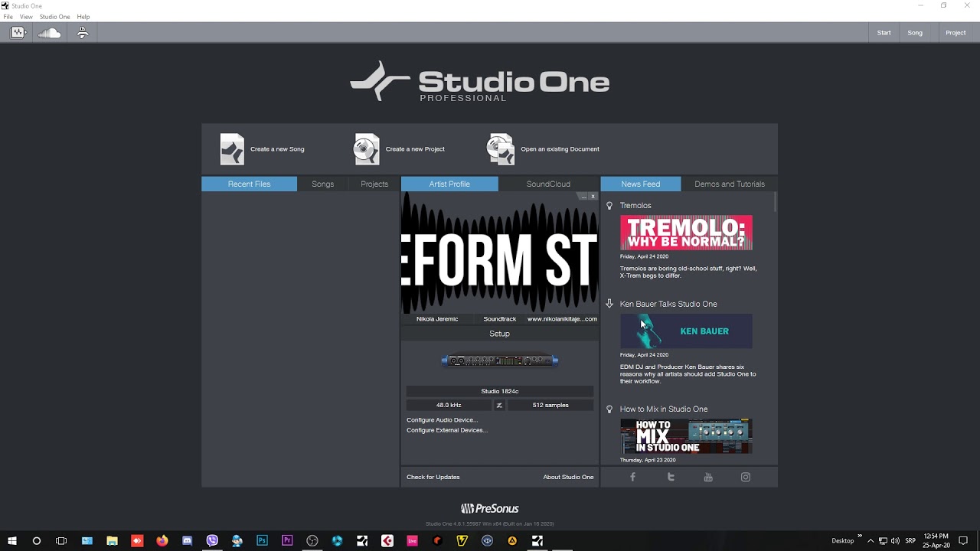
Task: Switch to Demos and Tutorials tab
Action: point(730,184)
